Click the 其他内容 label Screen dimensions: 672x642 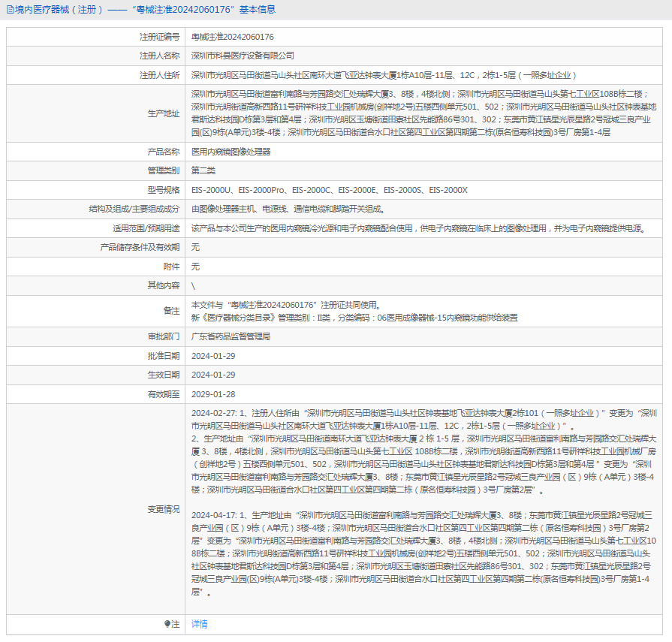(x=164, y=285)
